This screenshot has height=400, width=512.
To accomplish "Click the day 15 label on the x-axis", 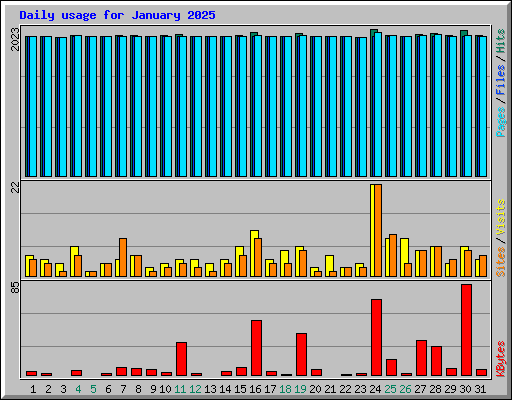I will pyautogui.click(x=240, y=389).
